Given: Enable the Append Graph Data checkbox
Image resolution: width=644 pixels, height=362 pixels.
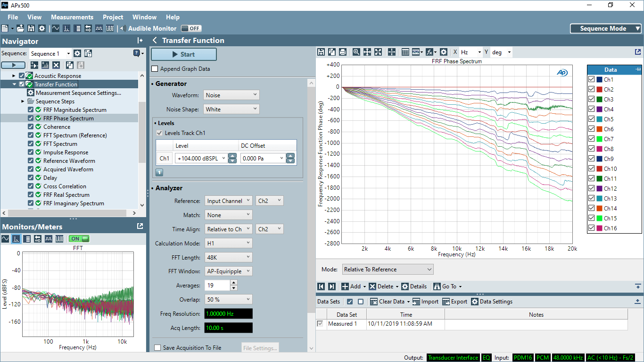Looking at the screenshot, I should pyautogui.click(x=155, y=69).
